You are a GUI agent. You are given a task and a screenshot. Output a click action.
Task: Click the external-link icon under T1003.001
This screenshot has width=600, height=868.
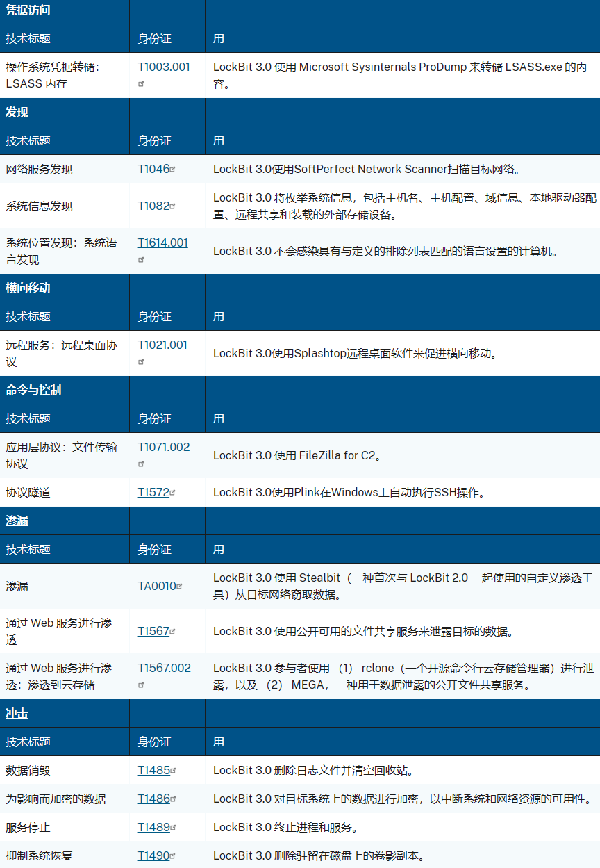tap(141, 84)
